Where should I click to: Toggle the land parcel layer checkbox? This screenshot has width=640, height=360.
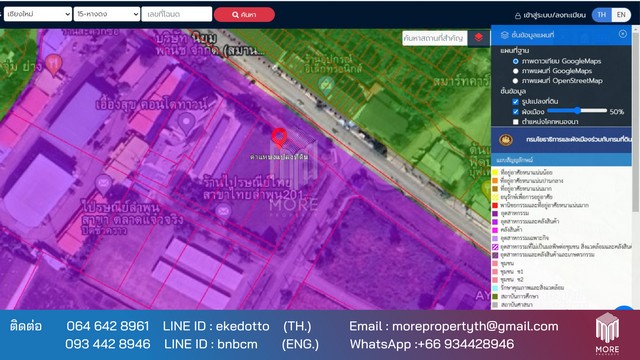coord(516,101)
